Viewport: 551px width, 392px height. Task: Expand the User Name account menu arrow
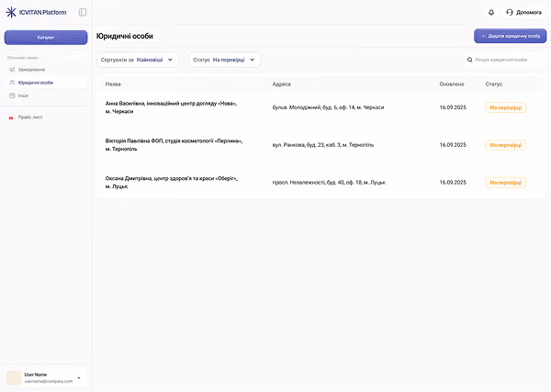79,378
